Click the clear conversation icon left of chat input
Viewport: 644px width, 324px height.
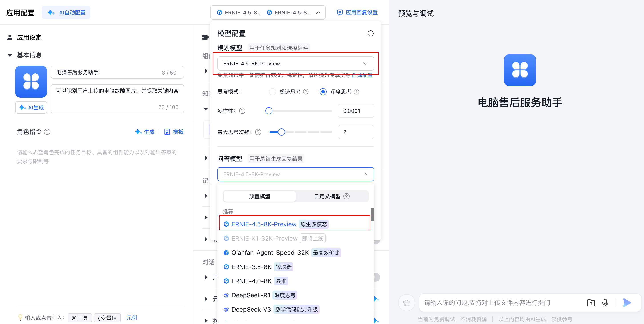(x=406, y=303)
